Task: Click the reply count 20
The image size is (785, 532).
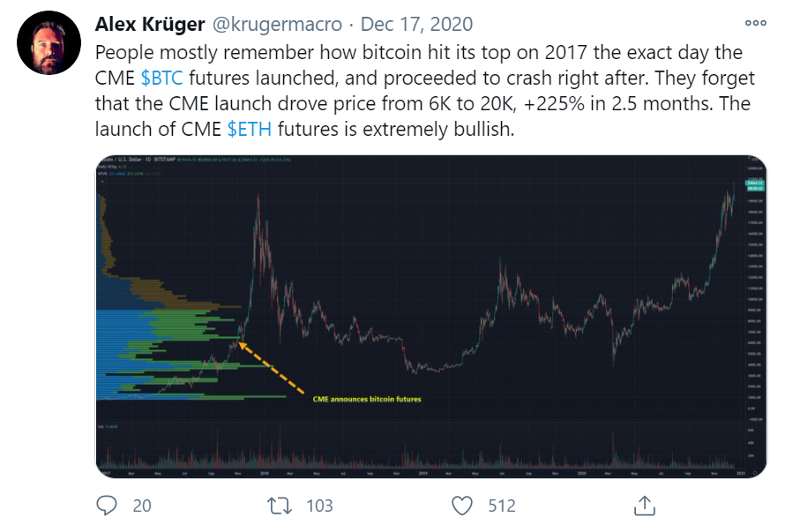Action: (142, 506)
